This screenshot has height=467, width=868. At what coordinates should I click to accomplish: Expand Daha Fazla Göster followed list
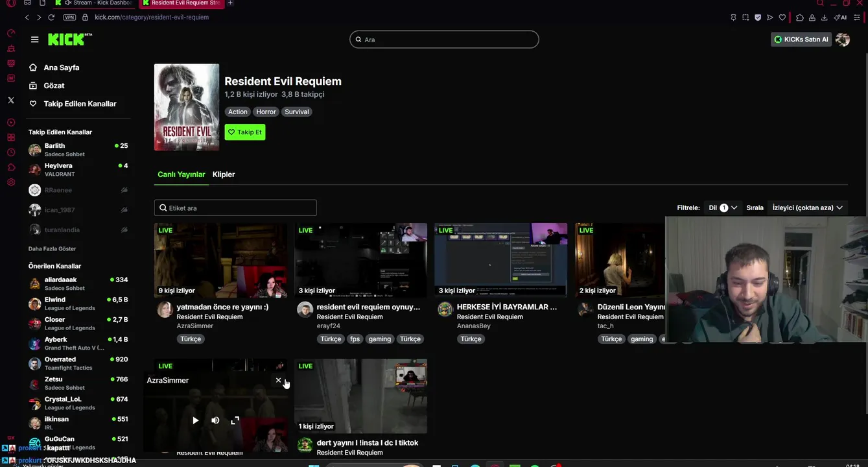click(52, 248)
